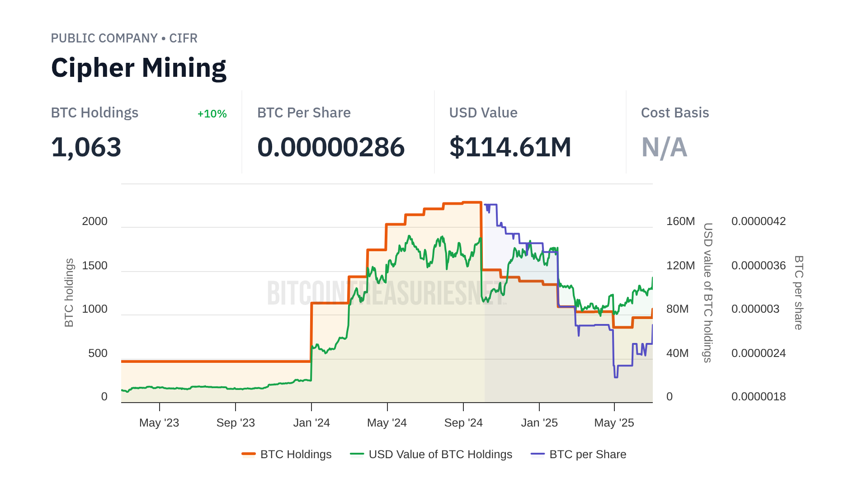868x488 pixels.
Task: Click the orange BTC Holdings legend swatch
Action: tap(249, 454)
